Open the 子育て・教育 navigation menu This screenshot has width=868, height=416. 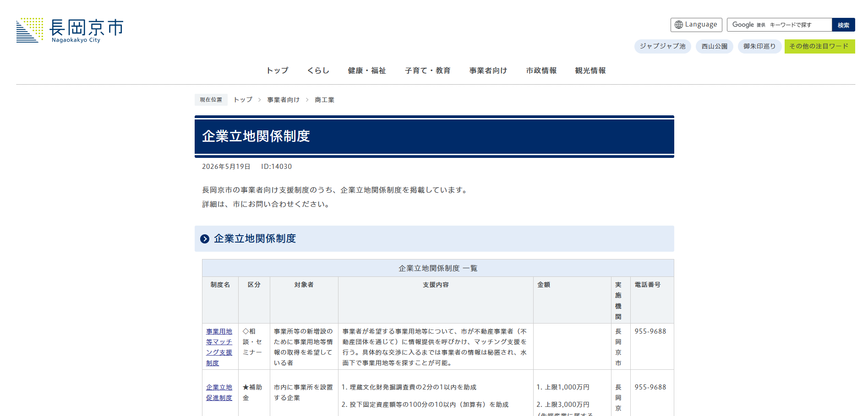pyautogui.click(x=428, y=70)
